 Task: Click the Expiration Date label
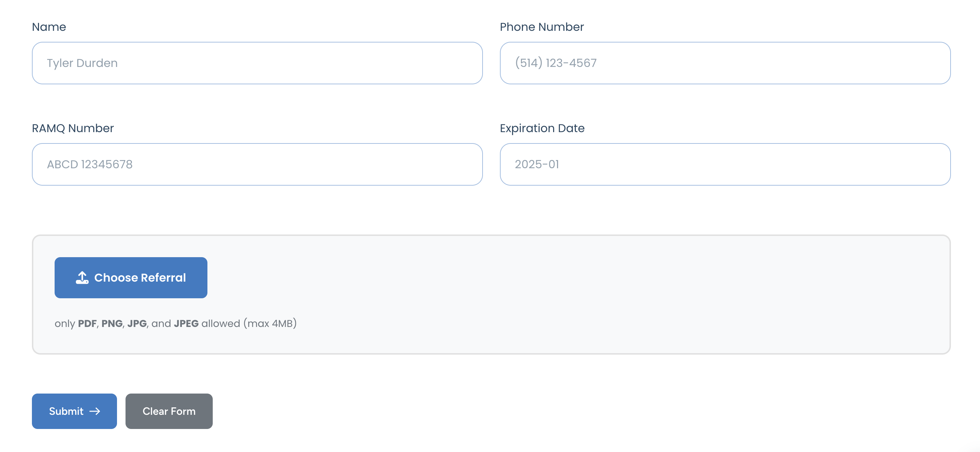[x=542, y=128]
